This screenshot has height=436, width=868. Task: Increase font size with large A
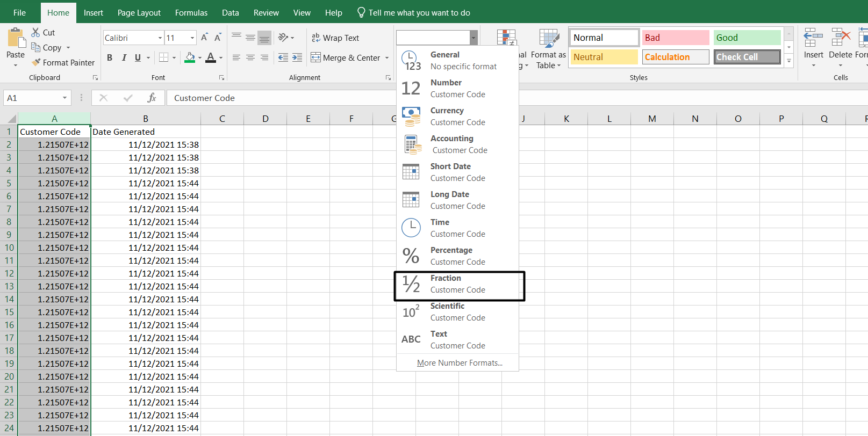coord(204,38)
